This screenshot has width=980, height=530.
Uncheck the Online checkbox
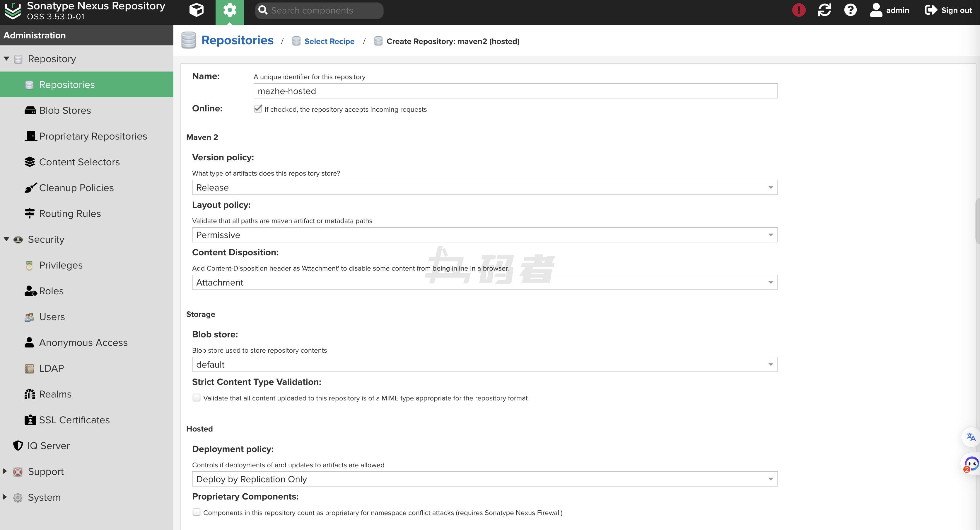pos(258,109)
